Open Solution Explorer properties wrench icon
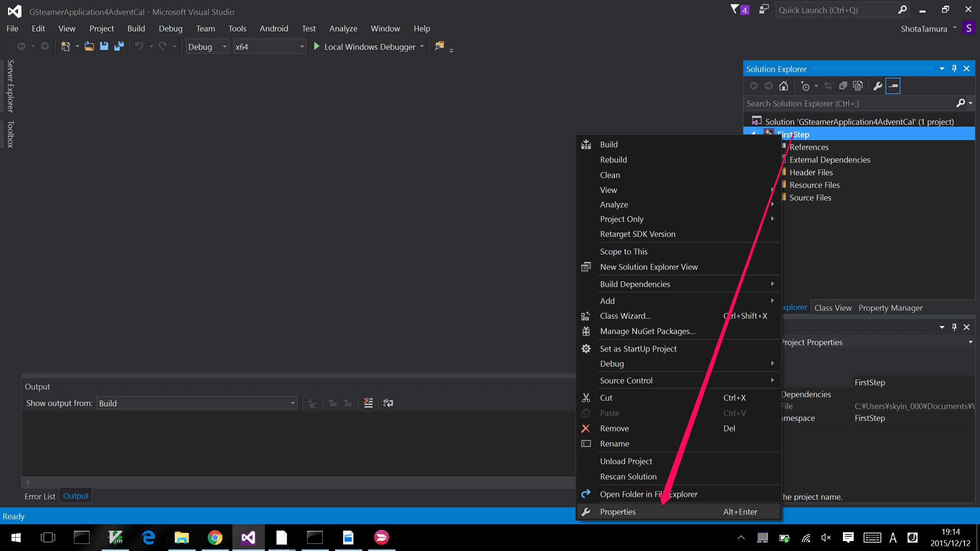The width and height of the screenshot is (980, 551). click(877, 86)
